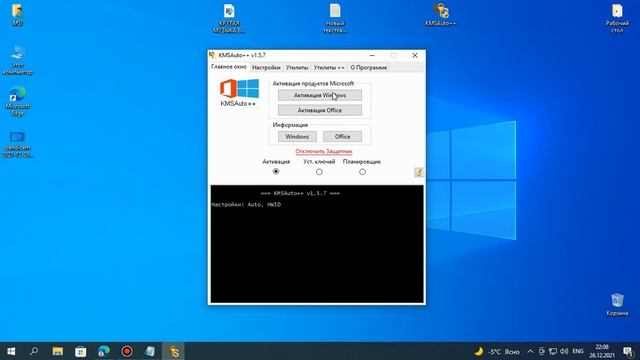Viewport: 640px width, 360px height.
Task: Open the notification center icon
Action: tap(628, 351)
